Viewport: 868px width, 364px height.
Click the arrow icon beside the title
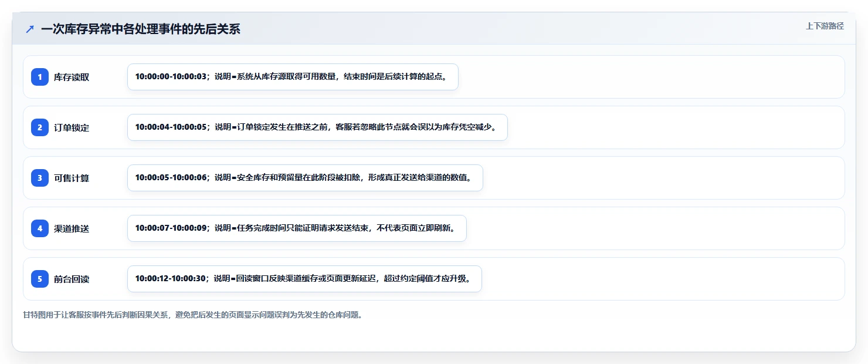tap(30, 29)
